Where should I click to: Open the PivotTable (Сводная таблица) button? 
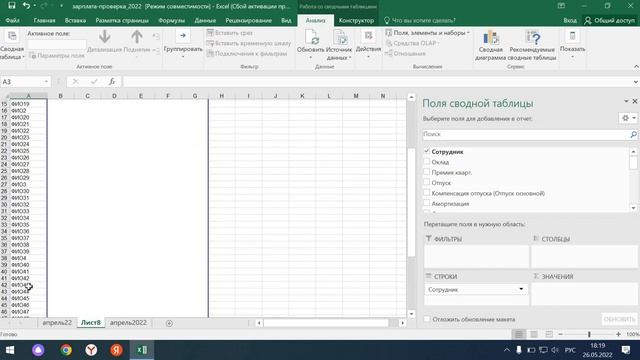coord(12,45)
